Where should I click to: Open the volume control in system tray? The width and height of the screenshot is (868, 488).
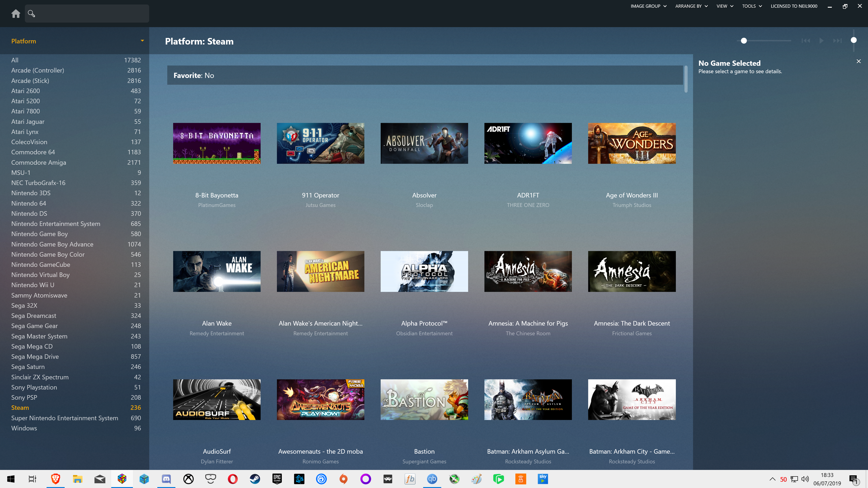pos(805,479)
